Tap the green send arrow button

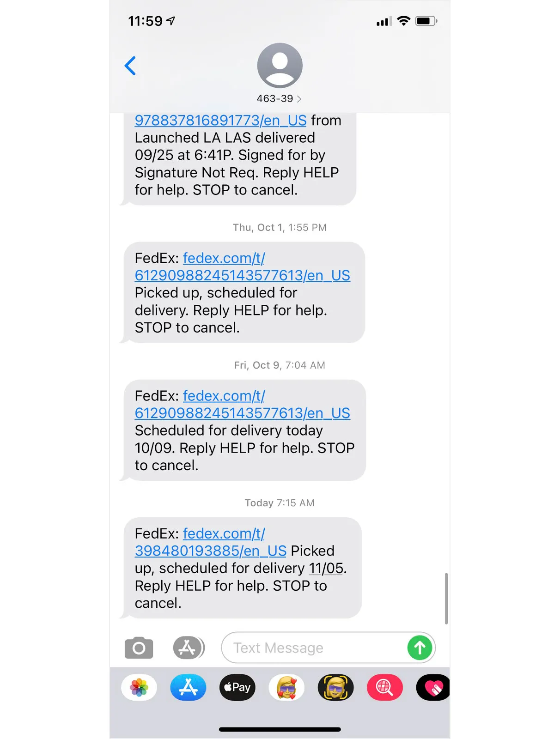tap(420, 648)
